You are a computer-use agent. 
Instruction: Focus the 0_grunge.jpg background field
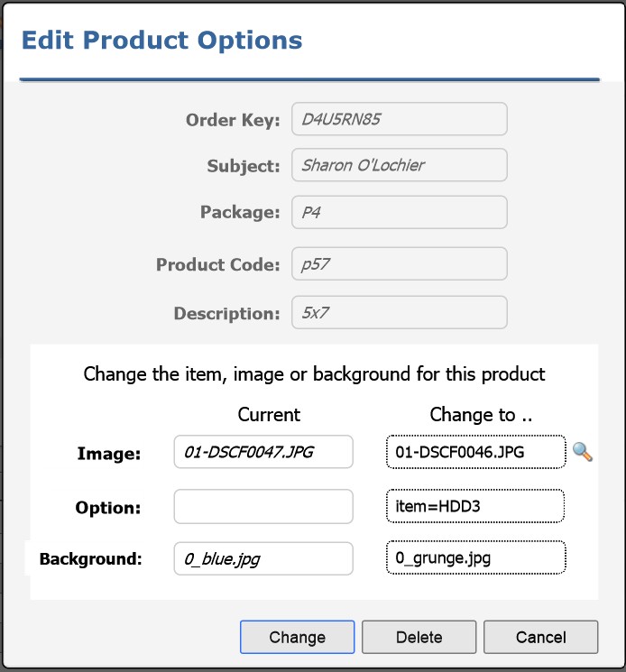pyautogui.click(x=474, y=557)
